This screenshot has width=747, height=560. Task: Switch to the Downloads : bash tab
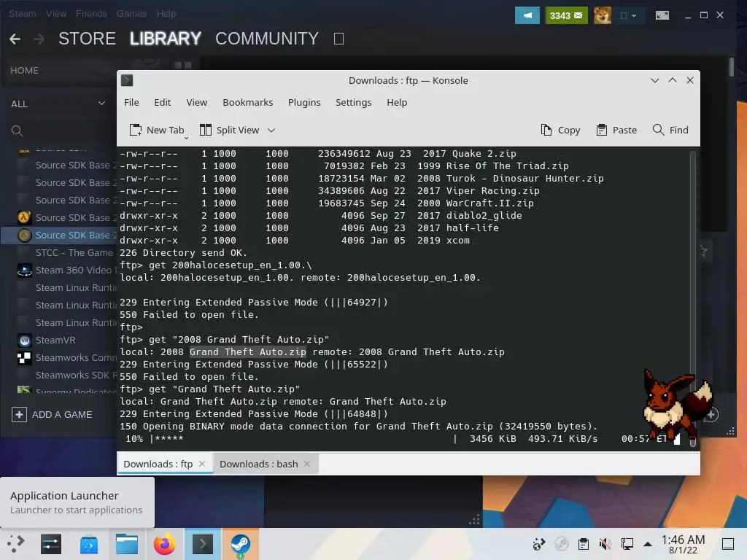(259, 464)
